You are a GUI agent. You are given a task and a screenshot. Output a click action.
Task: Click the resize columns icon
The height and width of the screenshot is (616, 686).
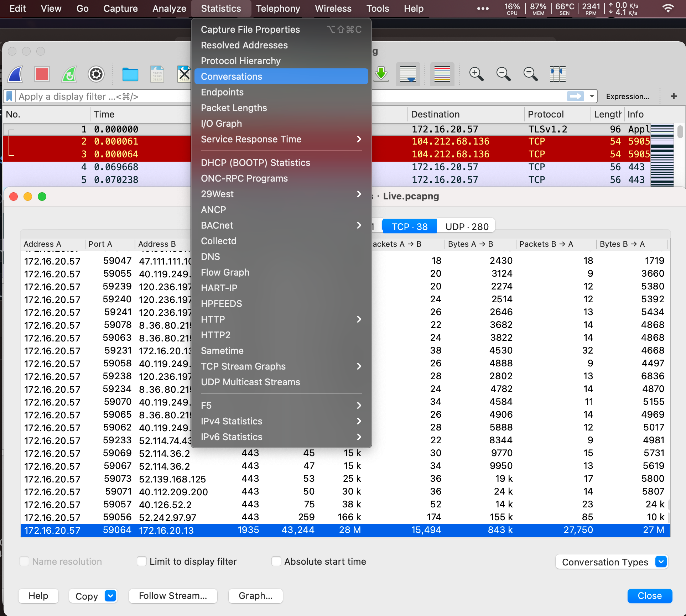click(557, 74)
